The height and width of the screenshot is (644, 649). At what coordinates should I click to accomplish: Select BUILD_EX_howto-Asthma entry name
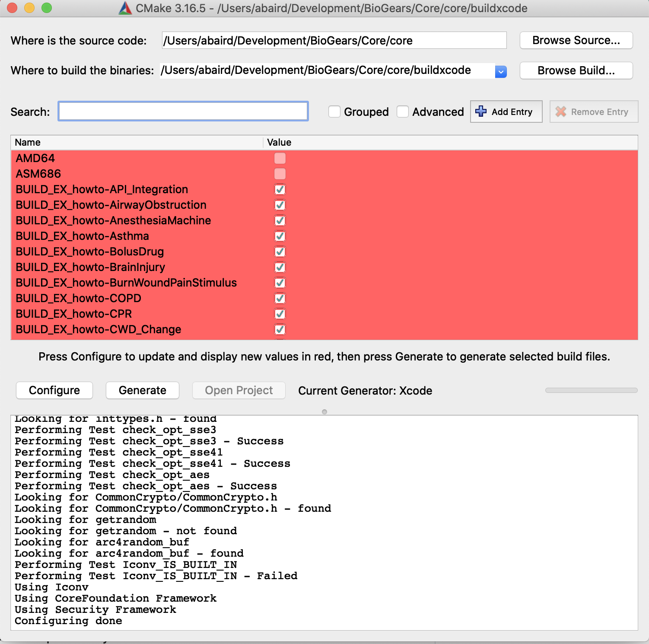[82, 236]
